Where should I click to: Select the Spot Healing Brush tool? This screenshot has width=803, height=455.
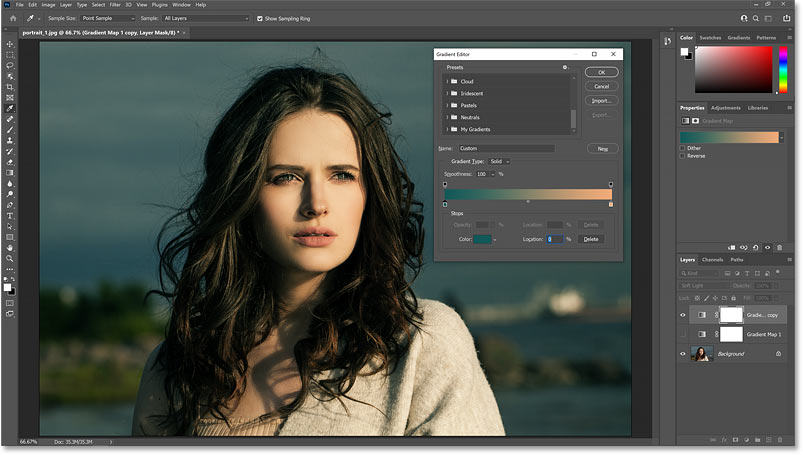[x=10, y=119]
